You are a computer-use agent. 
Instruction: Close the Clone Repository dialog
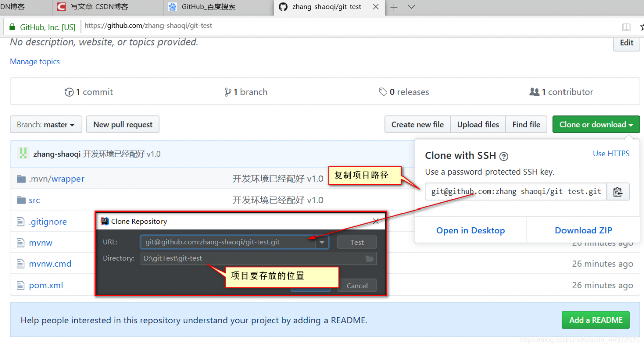pos(376,221)
